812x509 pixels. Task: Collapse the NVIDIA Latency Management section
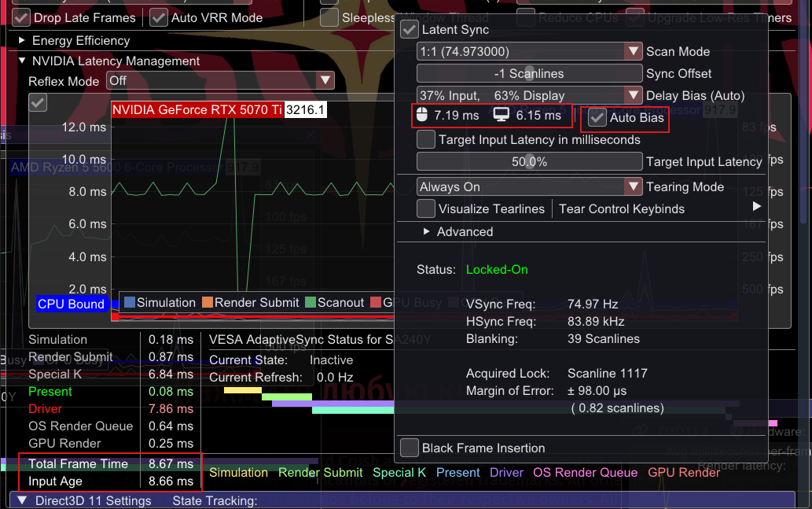[x=22, y=61]
